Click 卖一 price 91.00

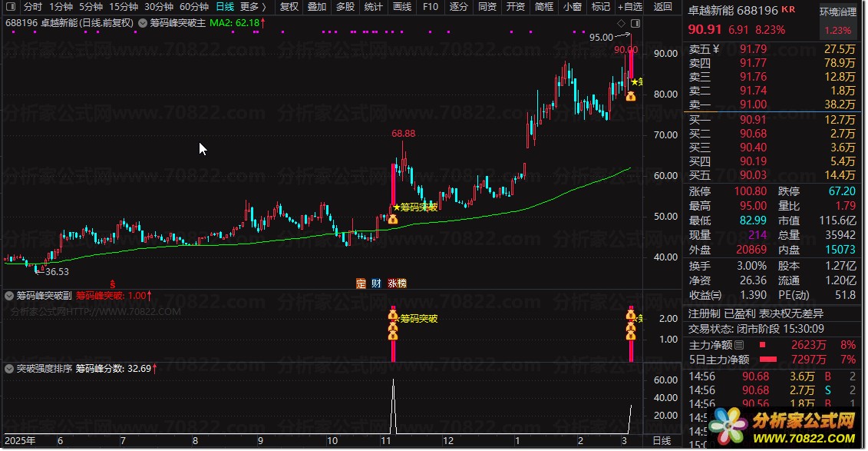tap(753, 104)
